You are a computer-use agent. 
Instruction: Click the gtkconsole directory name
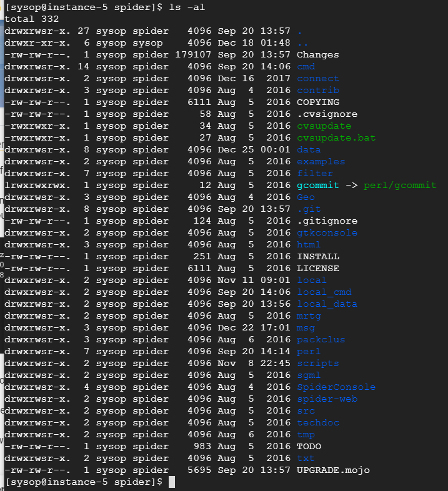point(327,233)
